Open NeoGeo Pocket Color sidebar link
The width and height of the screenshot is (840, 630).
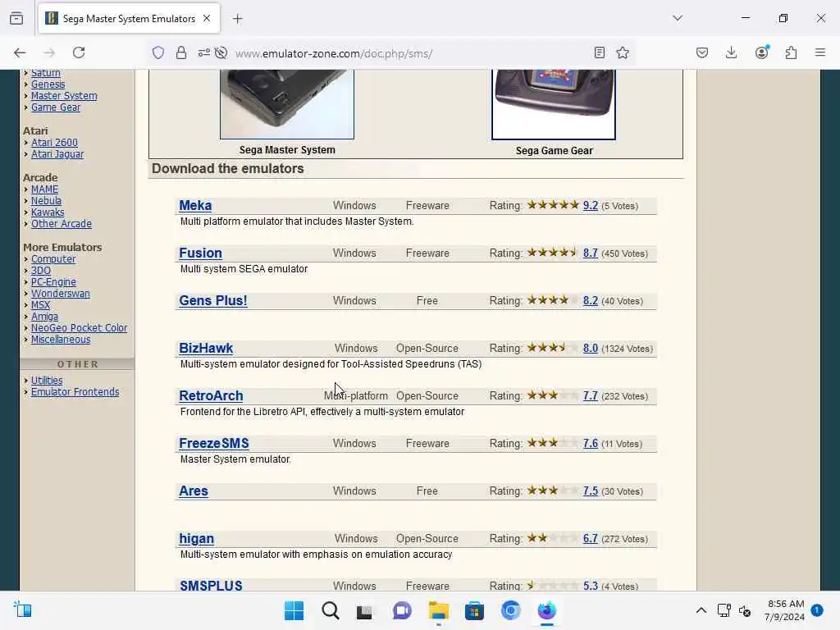[x=79, y=328]
